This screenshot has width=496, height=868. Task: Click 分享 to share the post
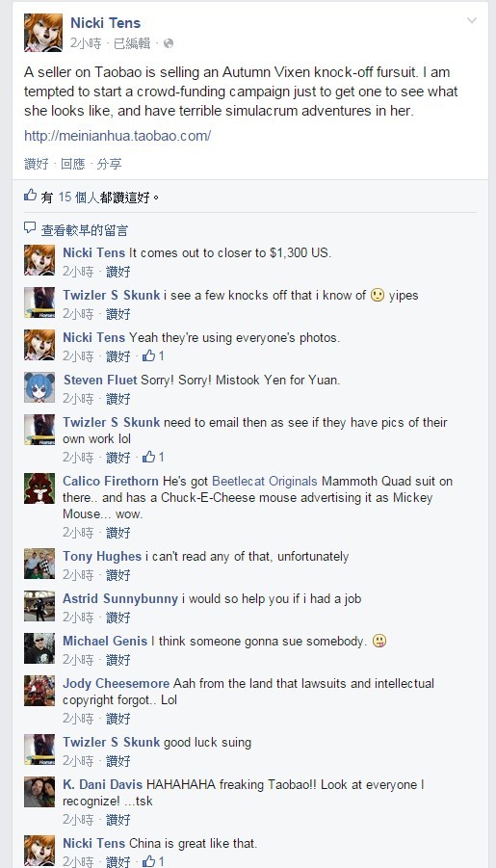[109, 164]
